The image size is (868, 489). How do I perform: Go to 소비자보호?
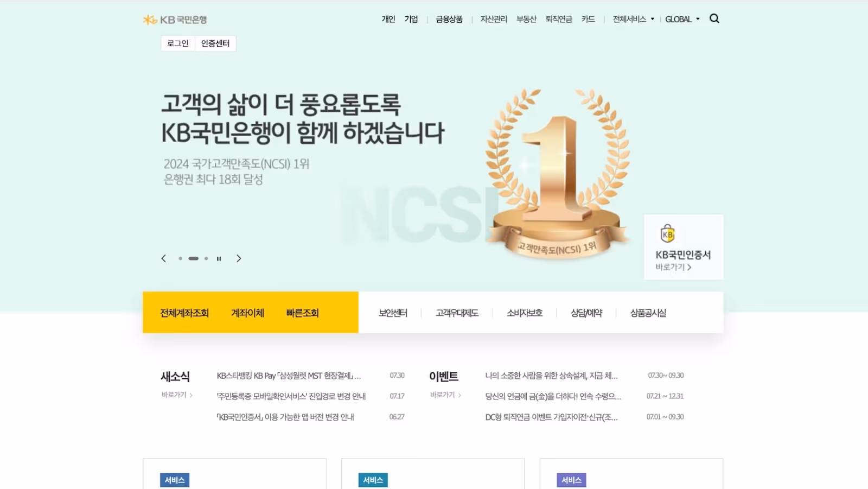[x=525, y=313]
